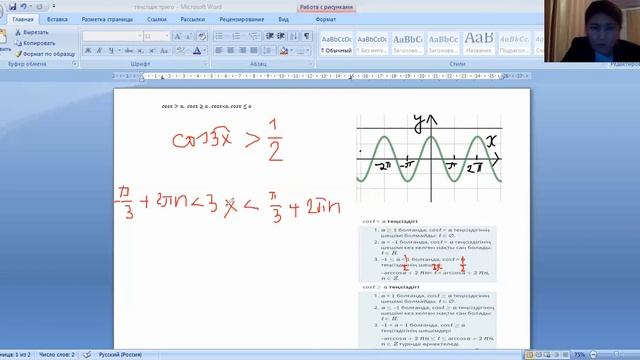This screenshot has height=360, width=640.
Task: Toggle superscript formatting
Action: (152, 51)
